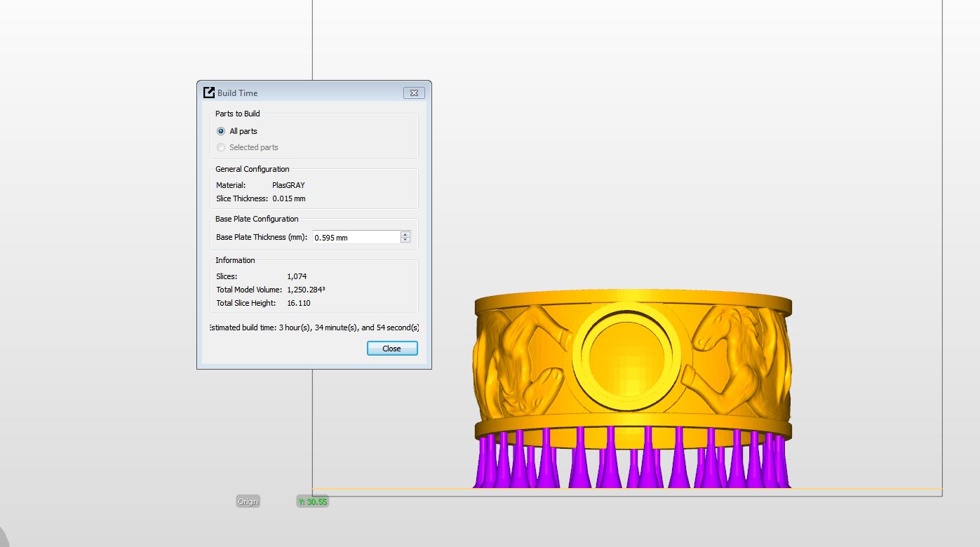The width and height of the screenshot is (980, 547).
Task: Click the estimated build time text
Action: click(314, 327)
